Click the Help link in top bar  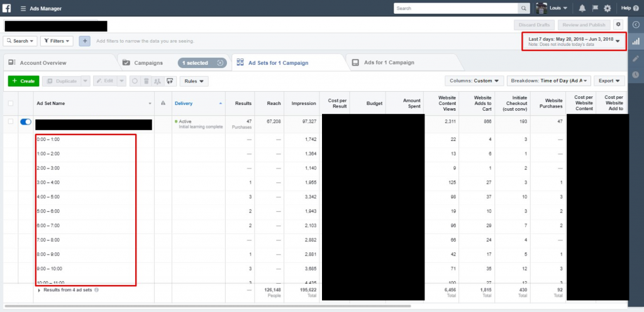coord(626,8)
